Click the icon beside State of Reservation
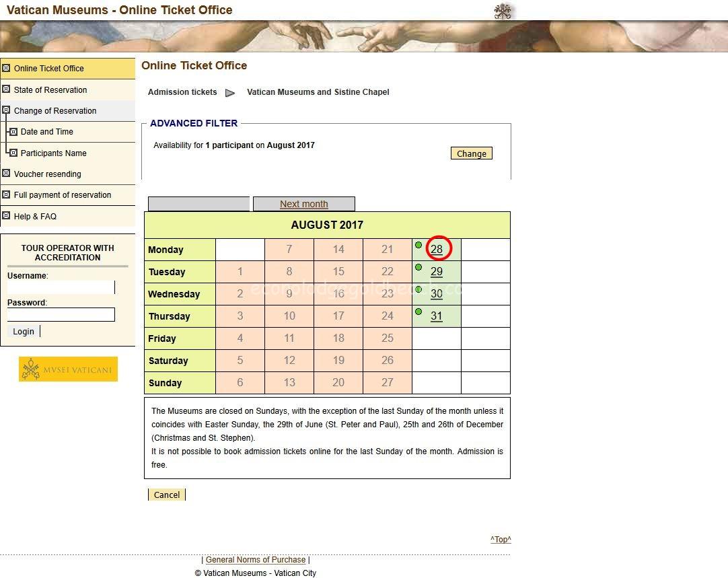728x578 pixels. coord(6,89)
